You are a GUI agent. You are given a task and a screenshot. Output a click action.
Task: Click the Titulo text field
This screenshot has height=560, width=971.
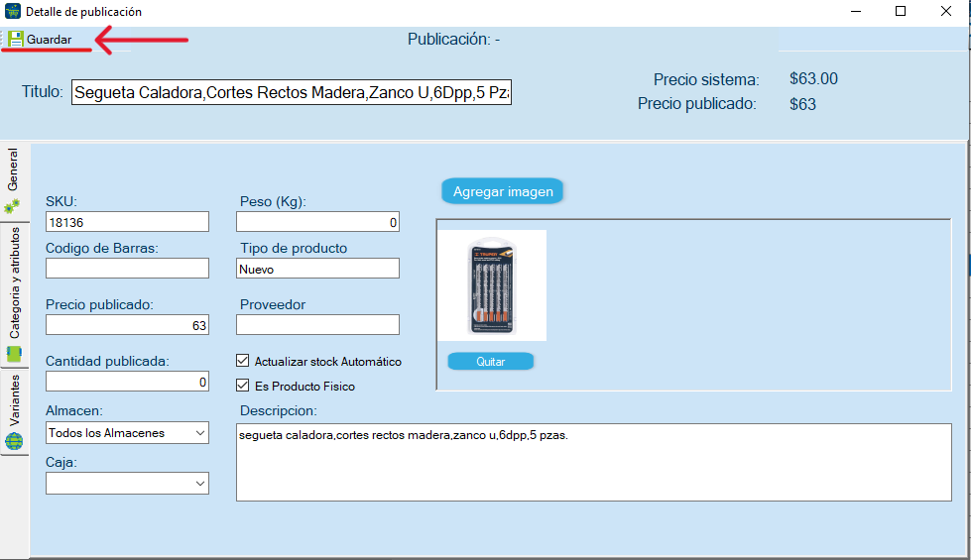point(291,92)
